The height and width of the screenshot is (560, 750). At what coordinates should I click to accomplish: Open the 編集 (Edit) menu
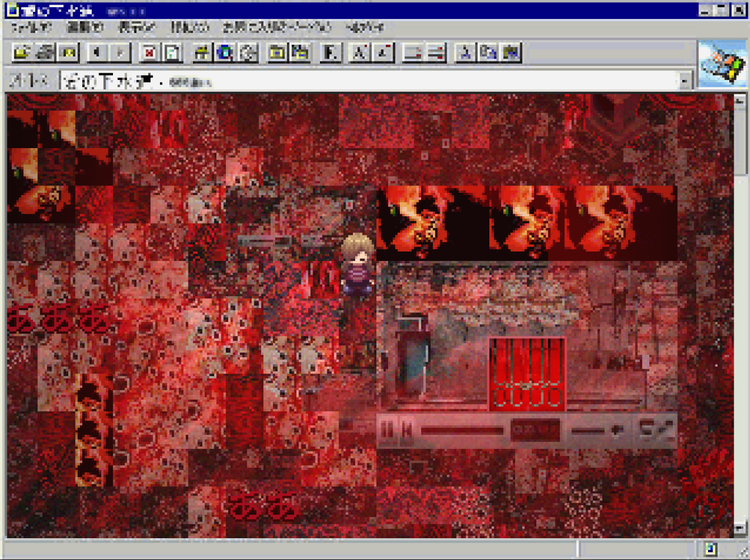(x=84, y=27)
